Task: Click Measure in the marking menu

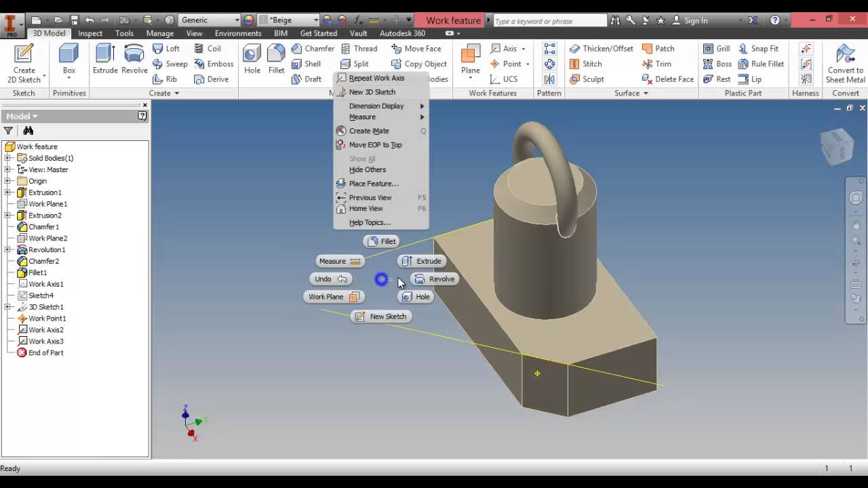Action: point(340,261)
